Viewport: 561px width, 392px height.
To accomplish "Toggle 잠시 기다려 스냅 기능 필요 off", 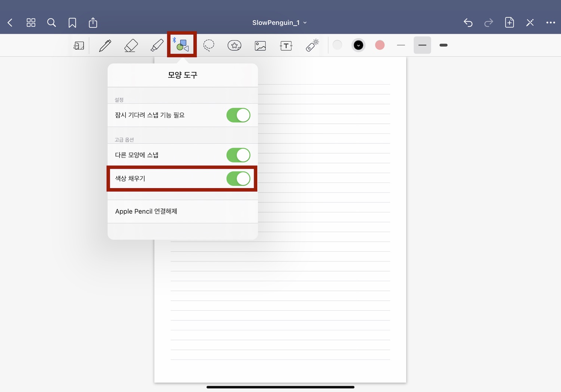I will pyautogui.click(x=238, y=115).
